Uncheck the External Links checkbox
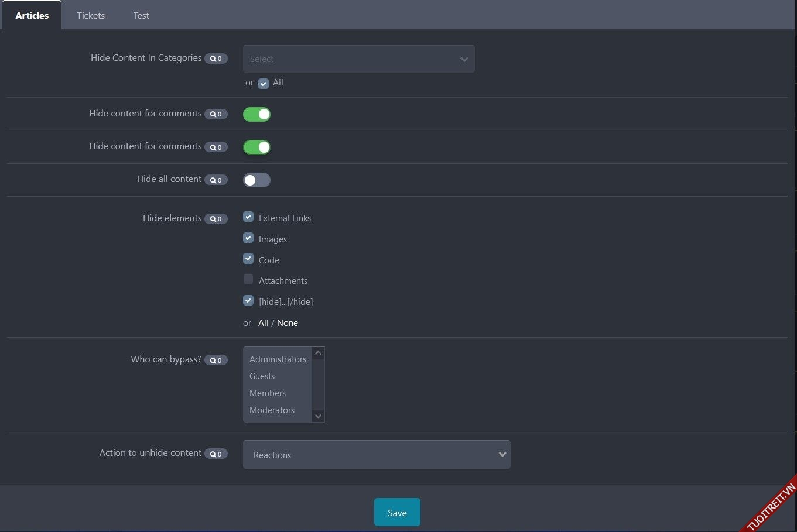The image size is (797, 532). tap(248, 217)
